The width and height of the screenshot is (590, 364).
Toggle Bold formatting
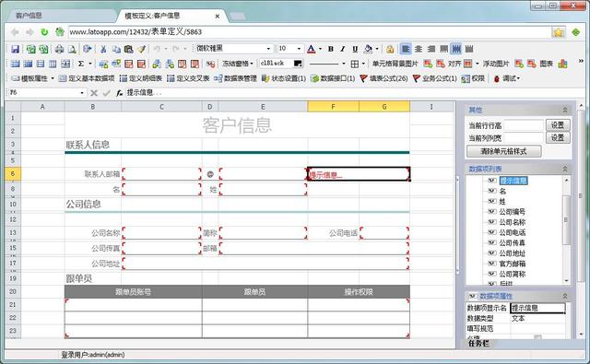(331, 49)
